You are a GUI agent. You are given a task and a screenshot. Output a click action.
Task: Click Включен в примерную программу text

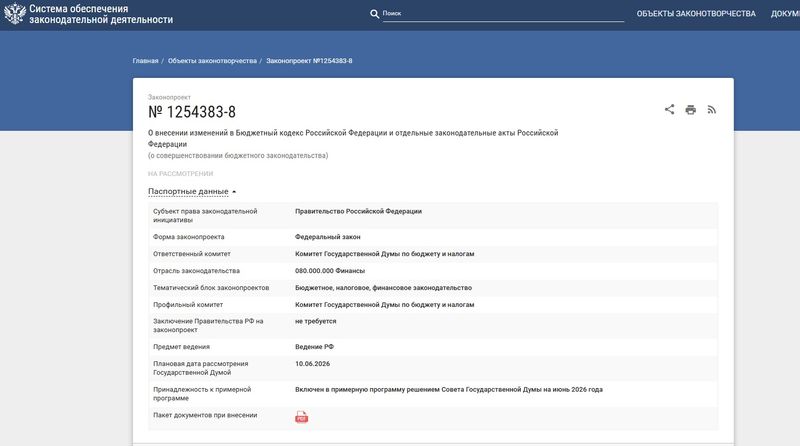coord(449,389)
